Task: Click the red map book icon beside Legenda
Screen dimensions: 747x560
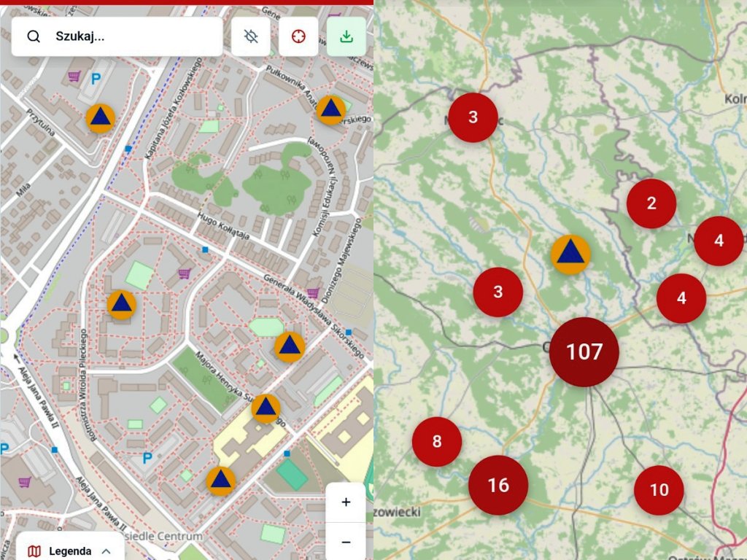Action: [34, 551]
